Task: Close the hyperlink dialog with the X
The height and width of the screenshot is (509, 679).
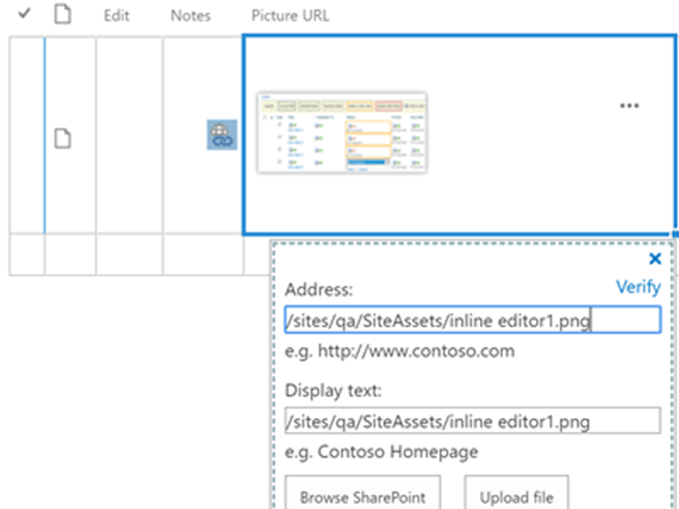Action: point(655,259)
